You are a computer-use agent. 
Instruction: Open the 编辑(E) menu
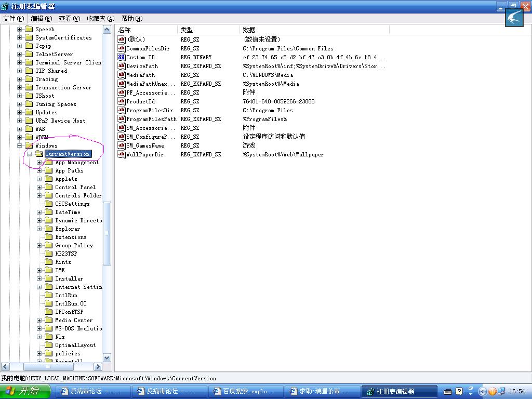[x=42, y=19]
